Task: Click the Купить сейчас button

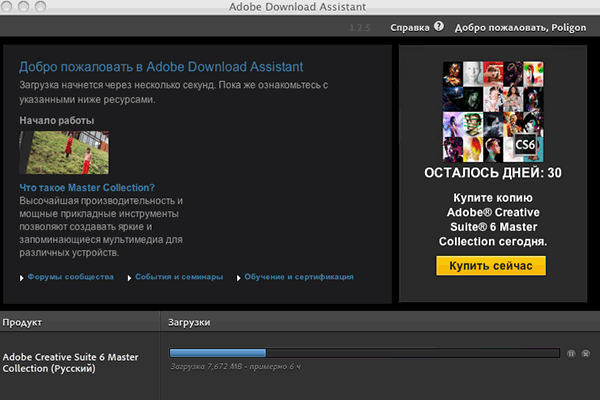Action: 490,265
